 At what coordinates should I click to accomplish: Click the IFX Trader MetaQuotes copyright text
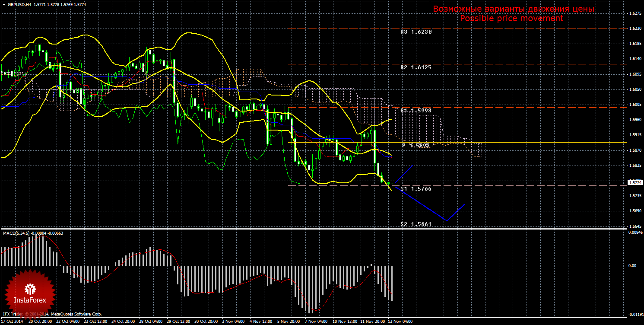[52, 314]
